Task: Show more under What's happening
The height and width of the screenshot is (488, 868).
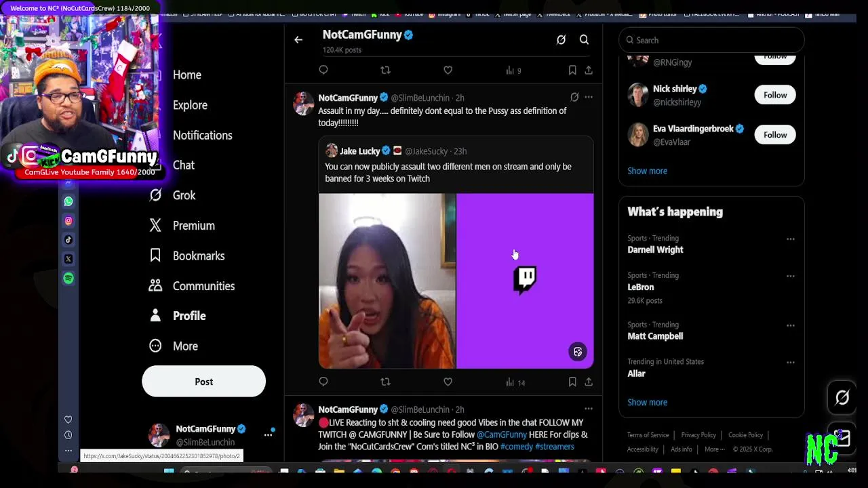Action: [x=647, y=403]
